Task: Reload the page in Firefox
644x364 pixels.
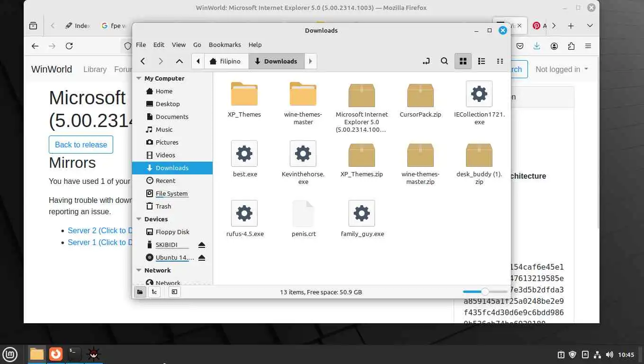Action: (x=69, y=46)
